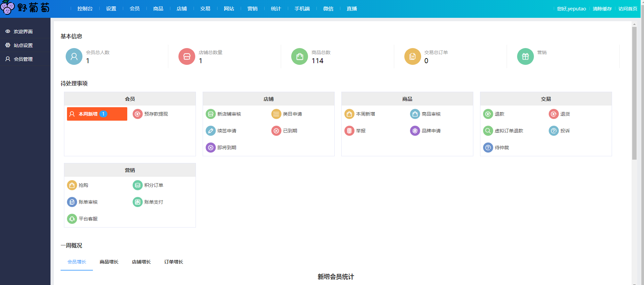
Task: Click the 营销 gift icon in 基本信息
Action: [x=525, y=57]
